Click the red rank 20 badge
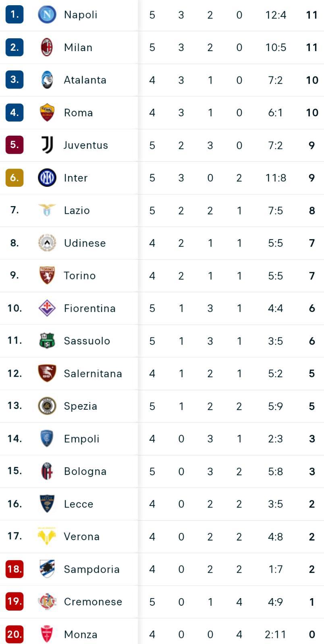 tap(15, 634)
